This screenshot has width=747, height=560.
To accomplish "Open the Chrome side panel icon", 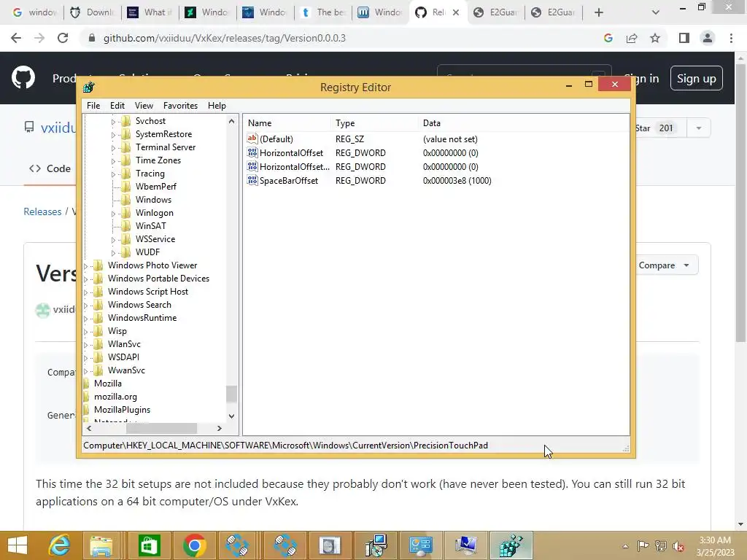I will (684, 38).
